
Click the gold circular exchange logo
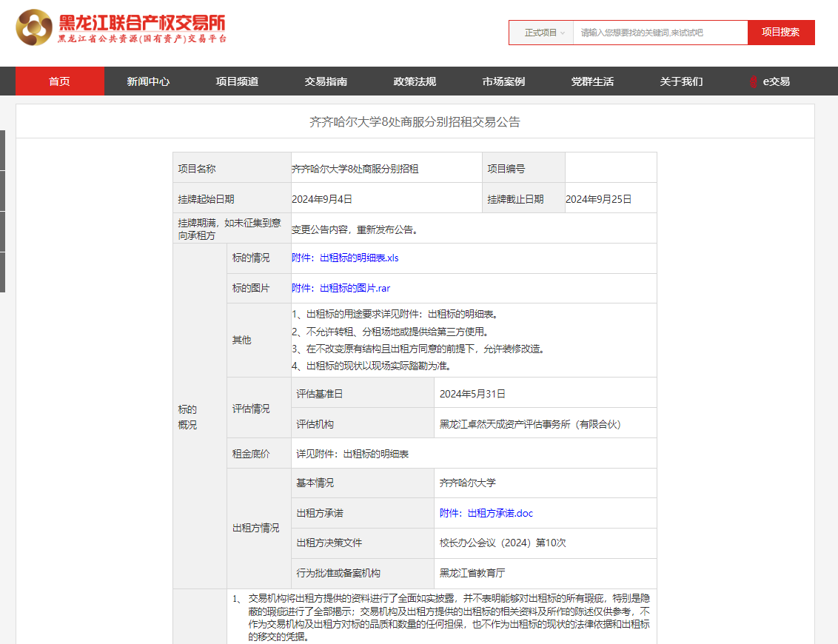[35, 27]
